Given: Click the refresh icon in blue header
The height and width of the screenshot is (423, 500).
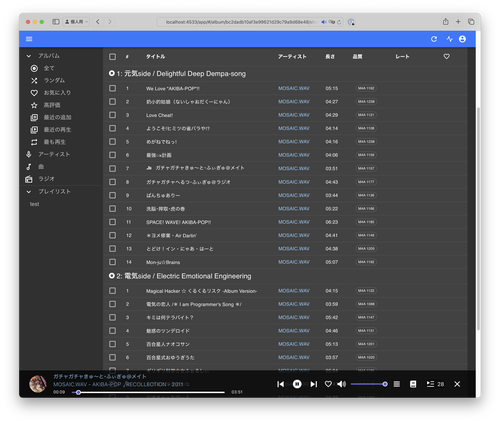Looking at the screenshot, I should [x=434, y=39].
